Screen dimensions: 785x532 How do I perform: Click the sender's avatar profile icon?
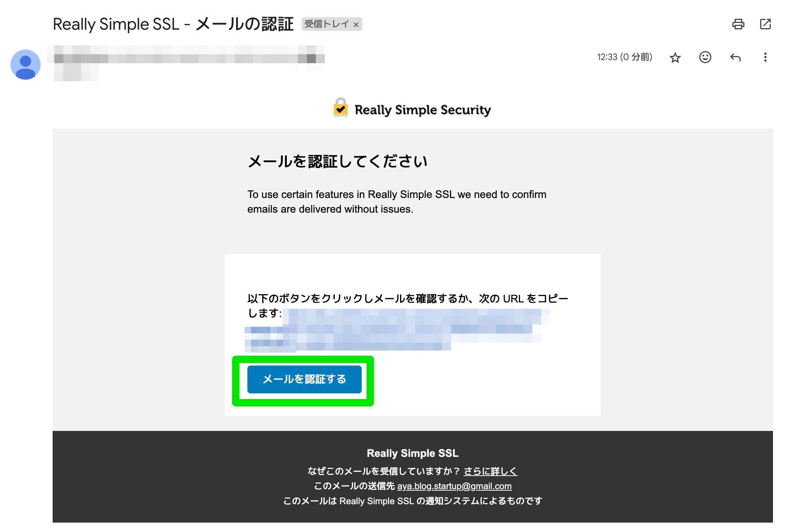[x=26, y=62]
